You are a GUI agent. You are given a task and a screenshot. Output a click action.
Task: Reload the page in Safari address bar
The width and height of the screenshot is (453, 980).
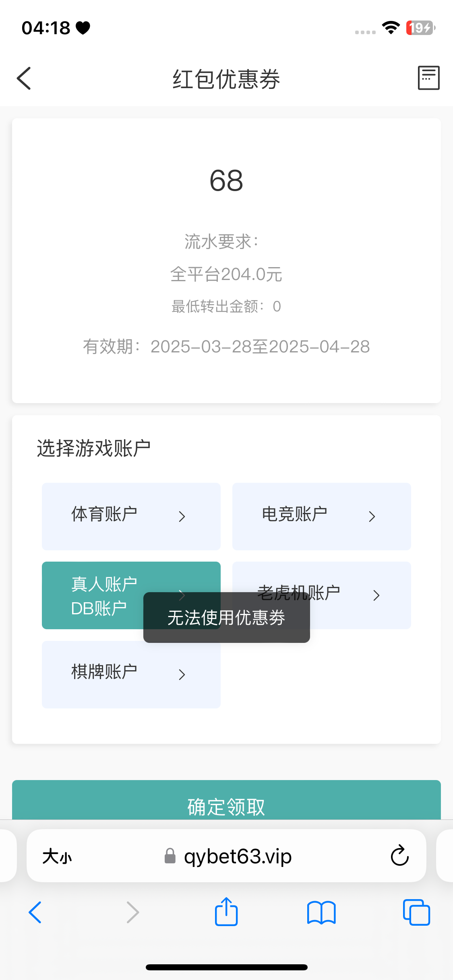399,856
